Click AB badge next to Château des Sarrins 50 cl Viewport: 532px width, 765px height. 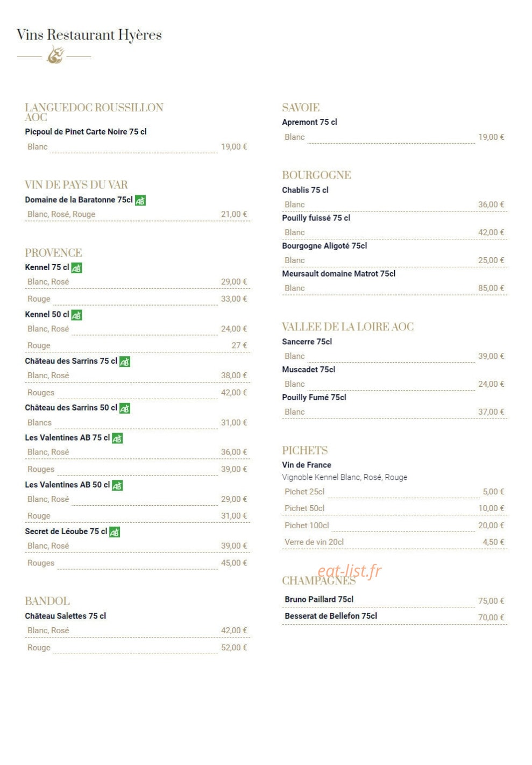125,409
